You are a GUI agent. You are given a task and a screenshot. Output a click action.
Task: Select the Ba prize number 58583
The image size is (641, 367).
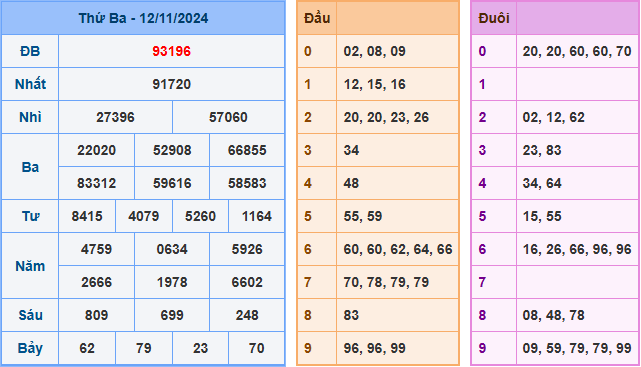[247, 183]
